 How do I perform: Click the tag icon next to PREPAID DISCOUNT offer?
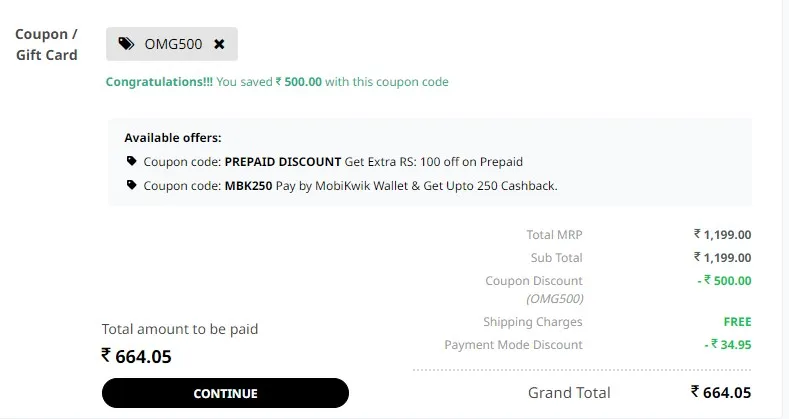point(131,161)
